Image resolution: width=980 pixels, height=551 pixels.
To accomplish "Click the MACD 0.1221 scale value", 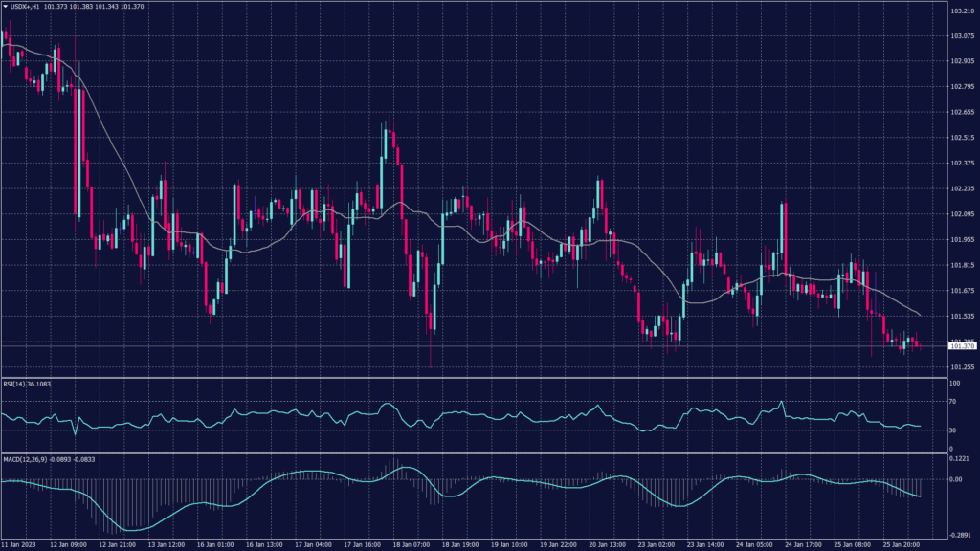I will click(959, 458).
